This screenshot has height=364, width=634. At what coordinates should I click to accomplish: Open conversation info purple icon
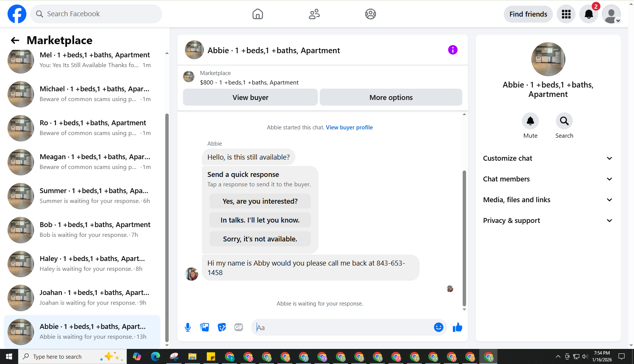453,50
